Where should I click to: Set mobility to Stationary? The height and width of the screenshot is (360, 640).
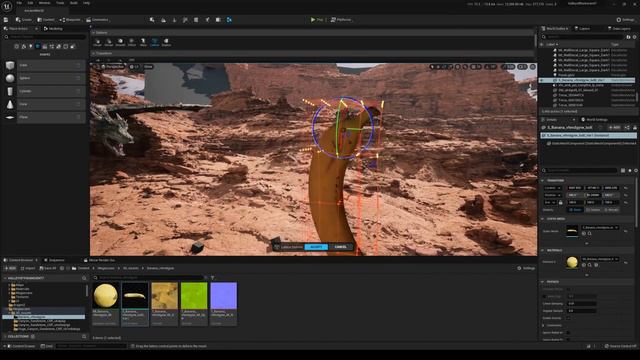(593, 210)
